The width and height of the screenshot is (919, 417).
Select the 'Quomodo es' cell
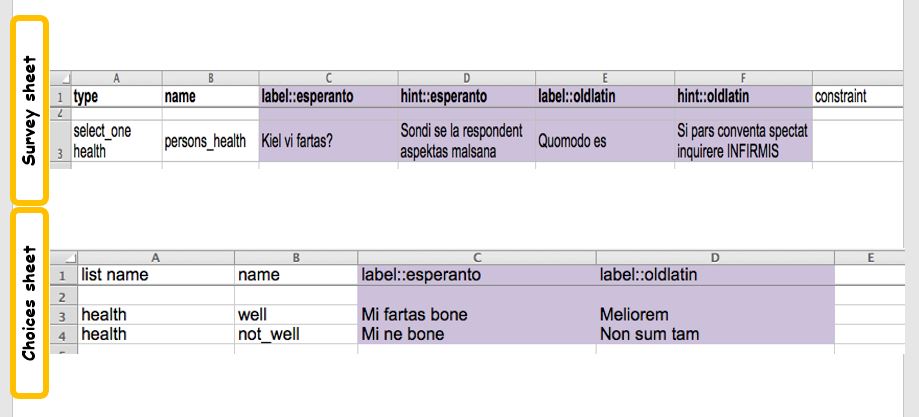click(604, 141)
